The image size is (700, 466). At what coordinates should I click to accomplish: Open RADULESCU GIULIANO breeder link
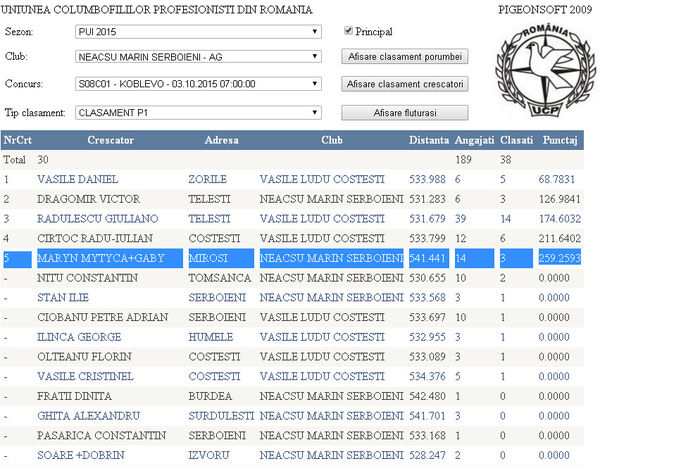[97, 218]
